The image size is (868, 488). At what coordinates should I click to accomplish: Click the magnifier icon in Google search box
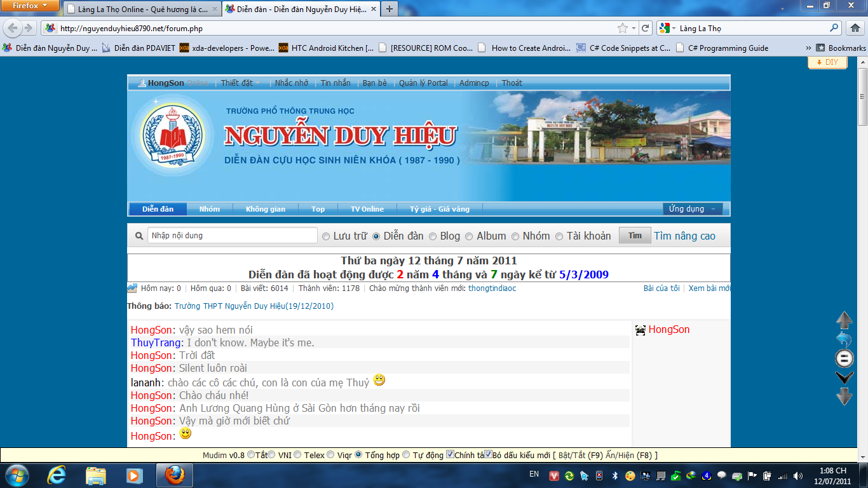click(x=834, y=28)
